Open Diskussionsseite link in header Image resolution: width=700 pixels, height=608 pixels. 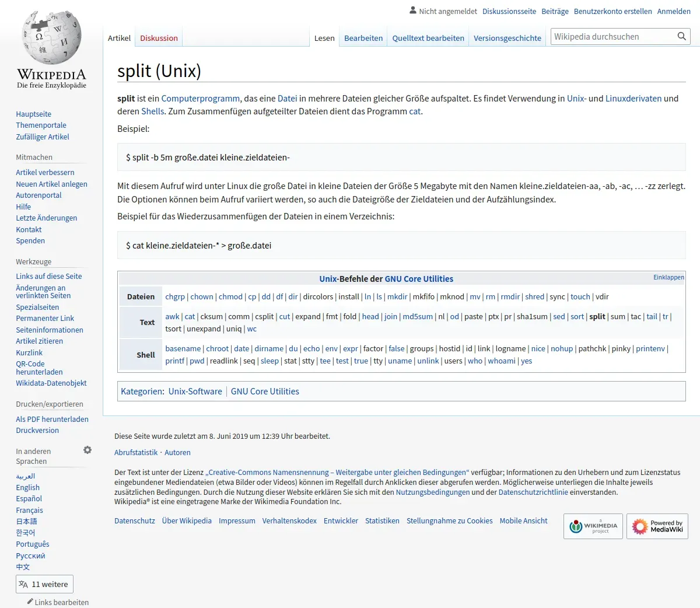pyautogui.click(x=509, y=11)
